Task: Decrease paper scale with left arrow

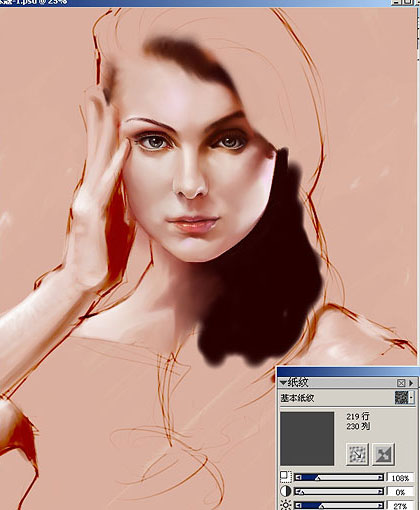Action: point(298,478)
